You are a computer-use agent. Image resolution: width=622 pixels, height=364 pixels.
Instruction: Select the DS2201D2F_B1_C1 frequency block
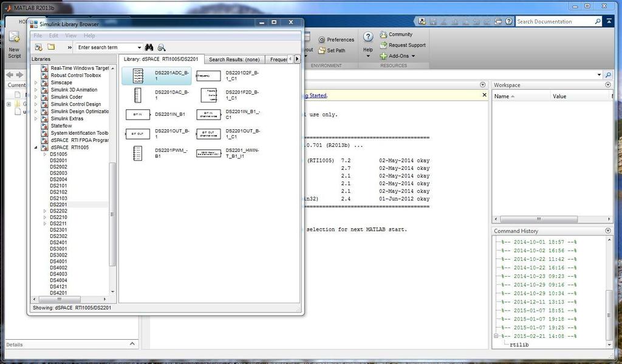click(209, 76)
